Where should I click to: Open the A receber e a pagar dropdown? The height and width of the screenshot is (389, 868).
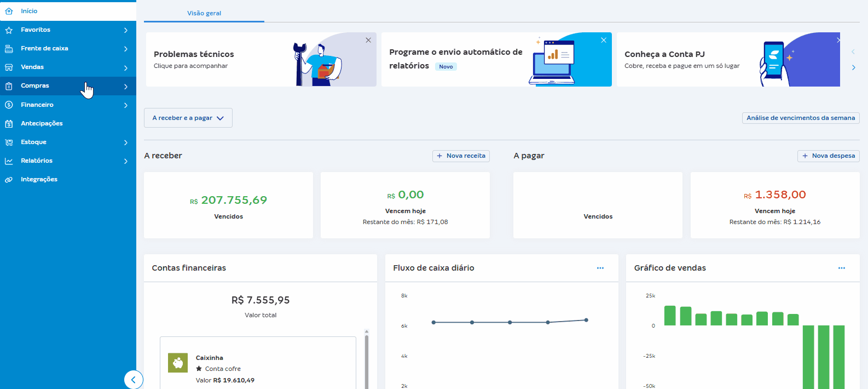click(x=188, y=118)
